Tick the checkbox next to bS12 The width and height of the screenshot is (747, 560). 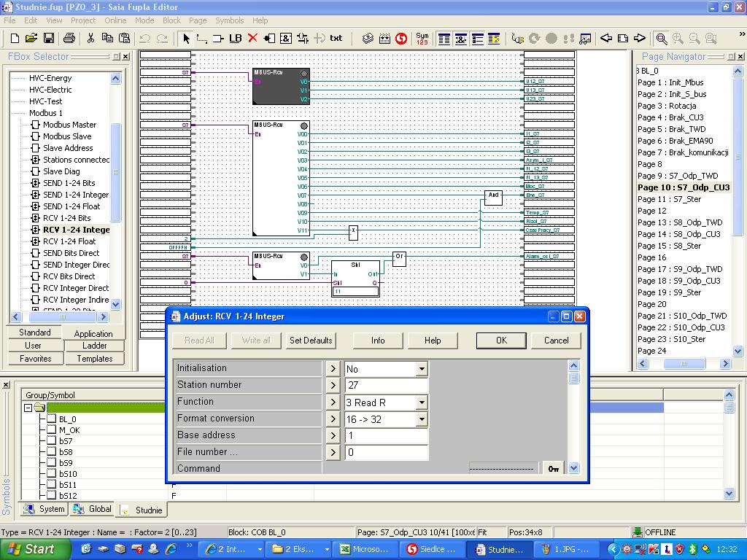(x=52, y=496)
